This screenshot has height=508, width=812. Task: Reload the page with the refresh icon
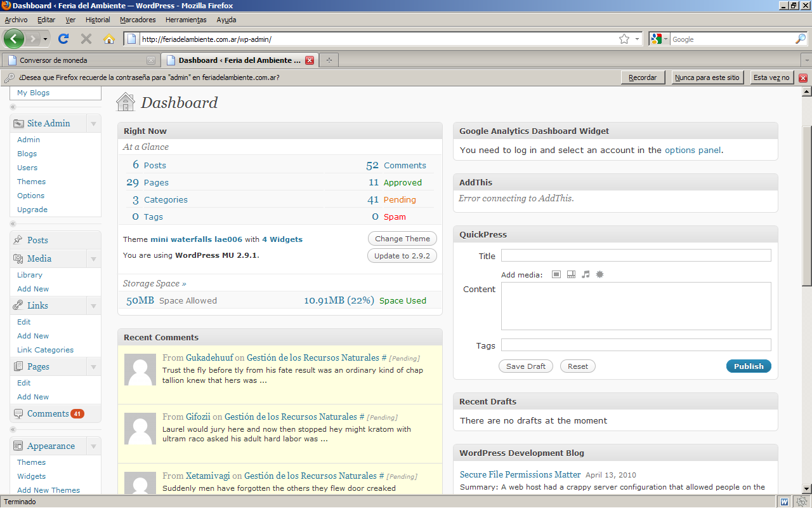click(63, 39)
